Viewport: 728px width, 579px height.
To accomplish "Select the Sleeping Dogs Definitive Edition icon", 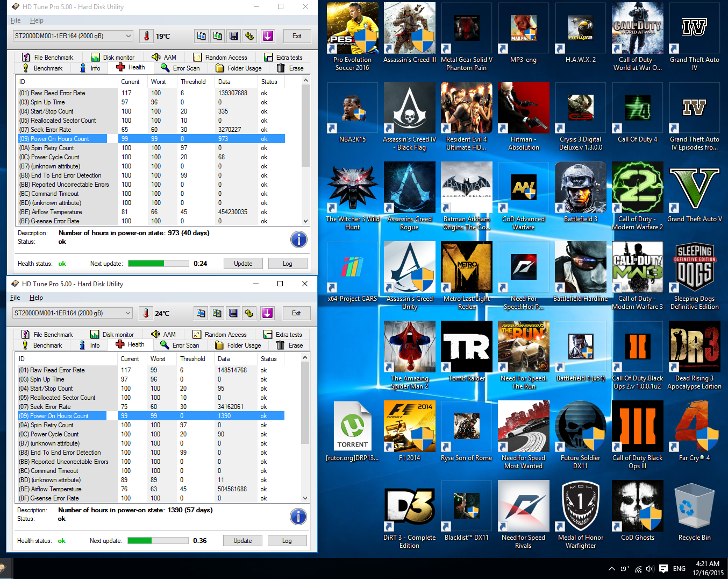I will [x=694, y=276].
